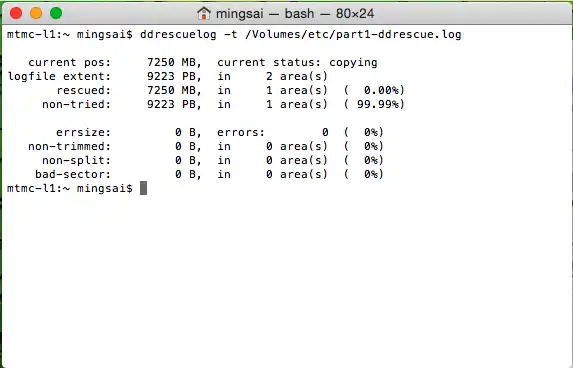Click the window title 'mingsai — bash — 80×24'
The image size is (573, 368).
[x=295, y=14]
